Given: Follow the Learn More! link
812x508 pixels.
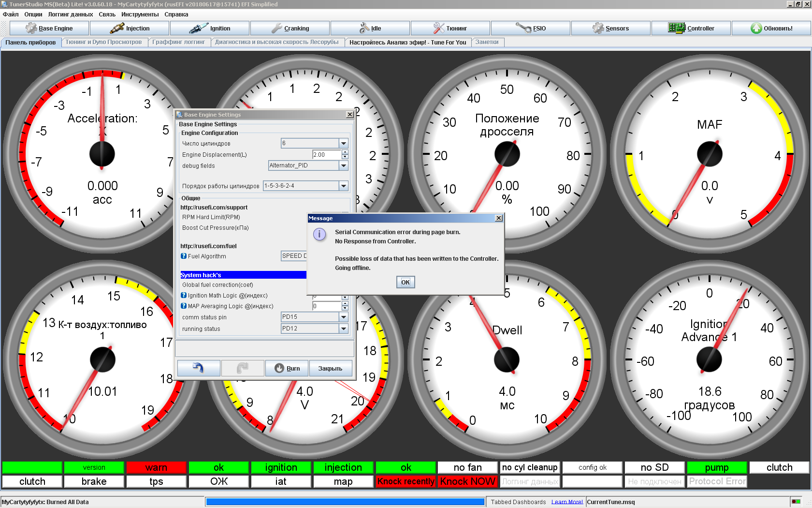Looking at the screenshot, I should coord(567,502).
